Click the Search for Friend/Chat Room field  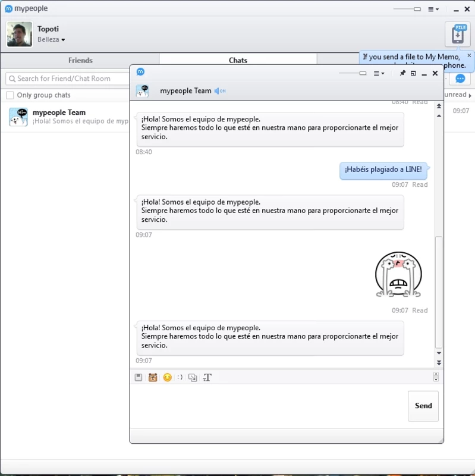pyautogui.click(x=68, y=79)
